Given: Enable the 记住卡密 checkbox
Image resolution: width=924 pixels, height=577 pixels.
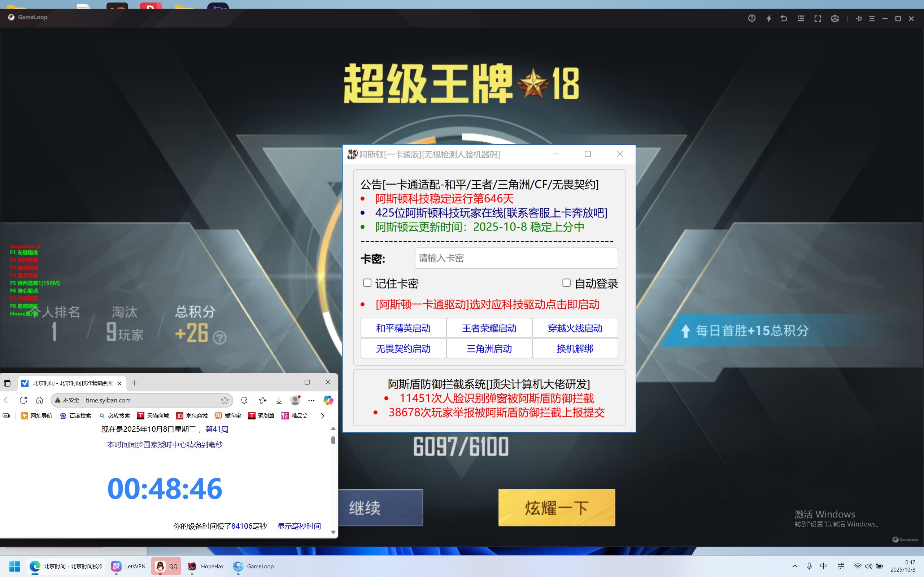Looking at the screenshot, I should pos(367,283).
